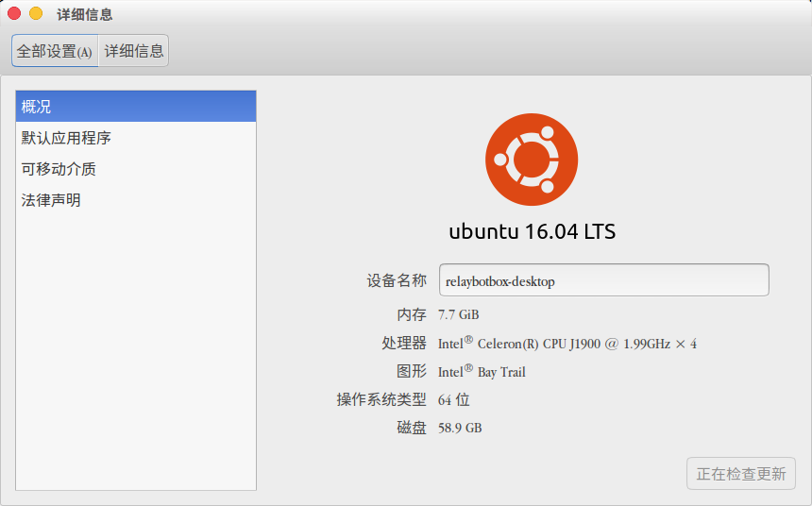The image size is (812, 506).
Task: Click the 正在检查更新 button
Action: click(740, 473)
